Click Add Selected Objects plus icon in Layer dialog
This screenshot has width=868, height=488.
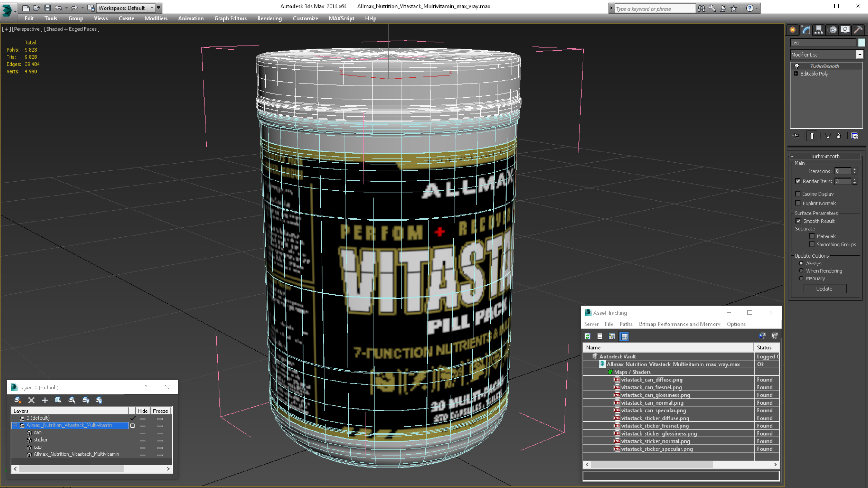[45, 400]
